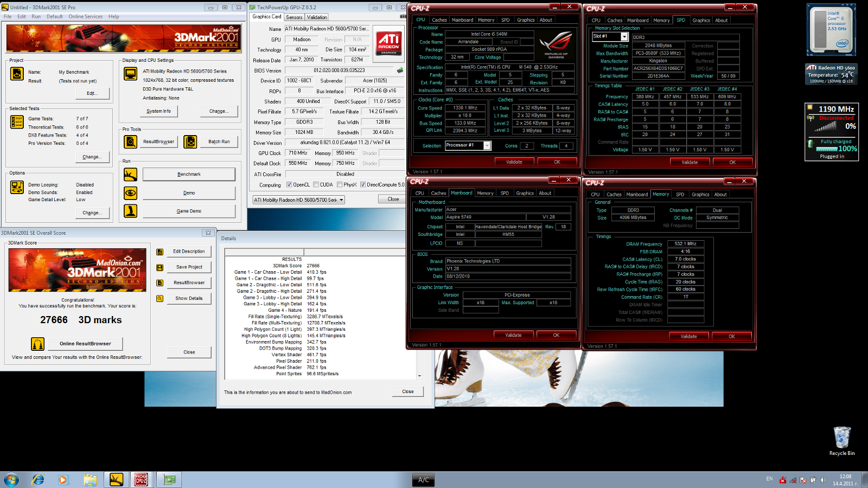Click the icon beside Edit Description
This screenshot has height=488, width=868.
click(160, 252)
